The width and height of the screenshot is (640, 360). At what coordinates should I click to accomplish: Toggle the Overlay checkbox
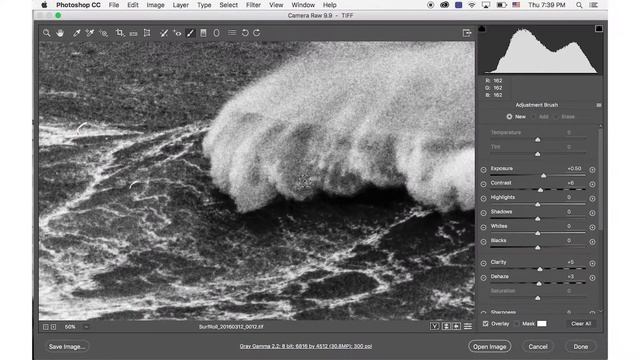point(485,324)
